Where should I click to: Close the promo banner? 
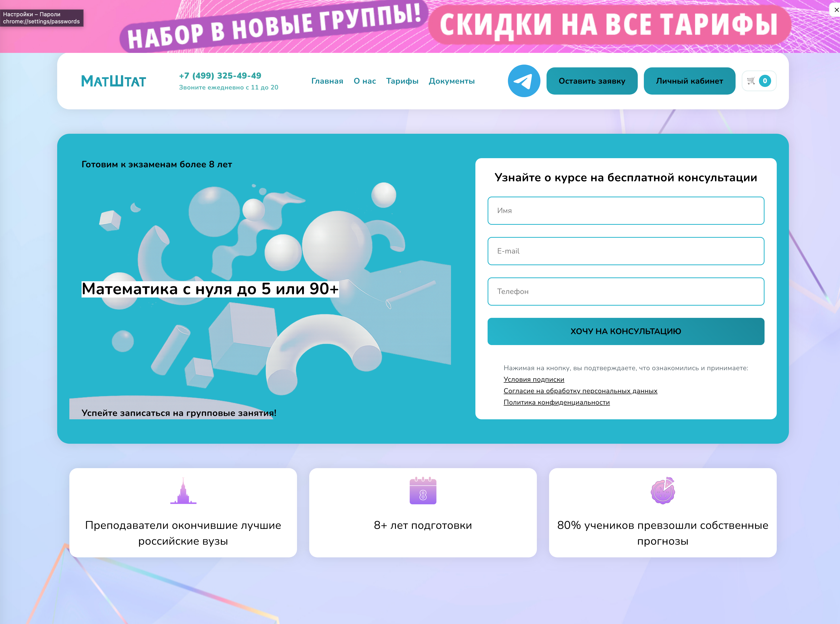pos(836,10)
